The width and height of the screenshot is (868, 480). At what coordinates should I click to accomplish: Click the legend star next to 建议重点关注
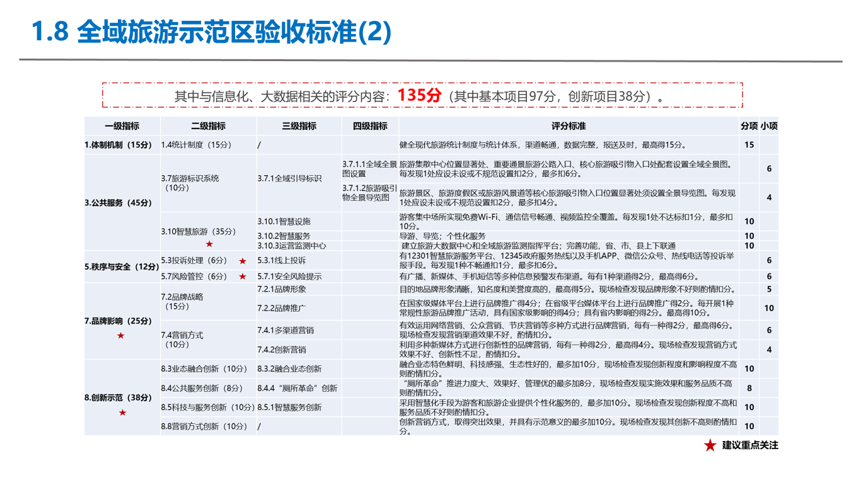(710, 445)
